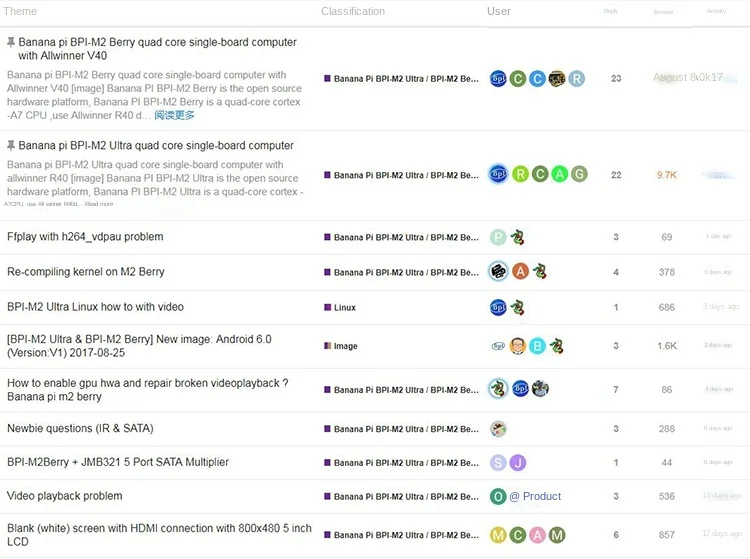Sort the list by the Activity column header
Screen dimensions: 750x559
coord(717,11)
